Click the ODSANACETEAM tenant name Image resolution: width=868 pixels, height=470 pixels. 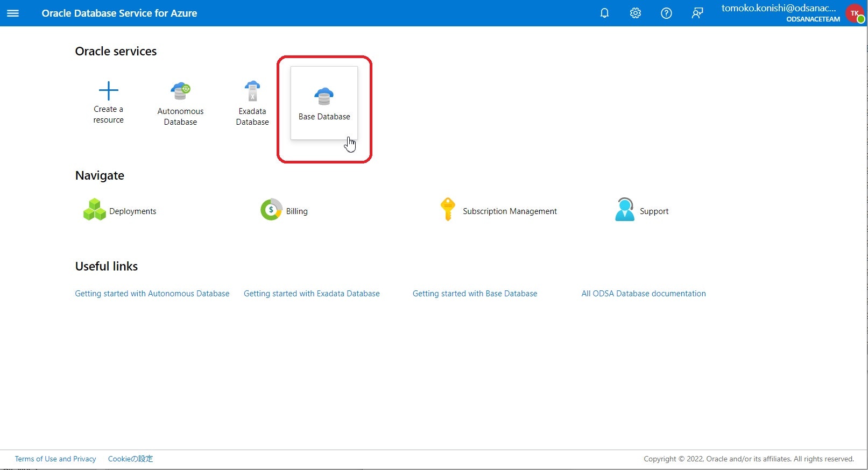[813, 19]
